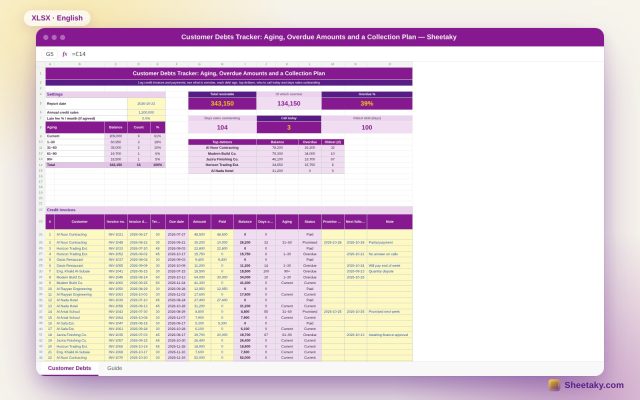
Task: Click the Credit invoices section header
Action: (x=229, y=210)
